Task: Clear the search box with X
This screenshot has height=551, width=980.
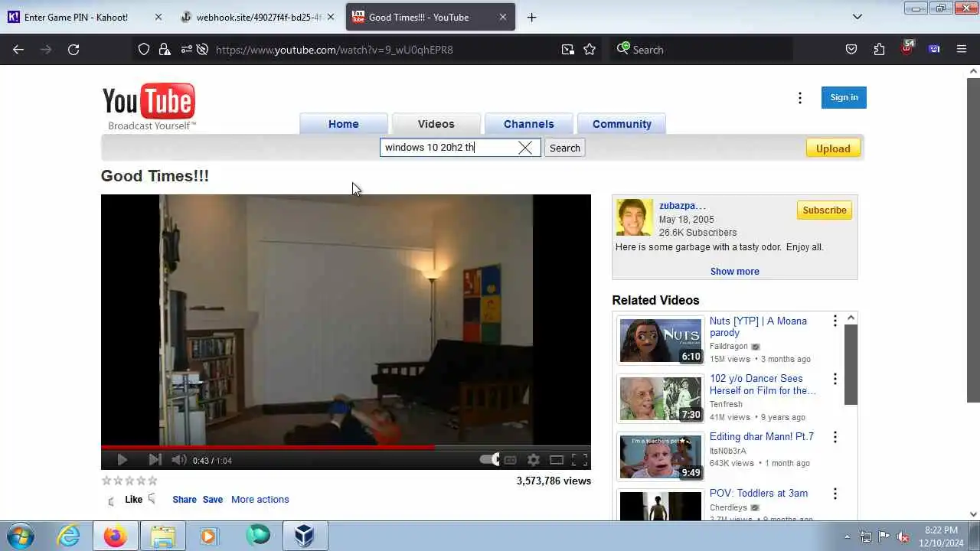Action: coord(525,148)
